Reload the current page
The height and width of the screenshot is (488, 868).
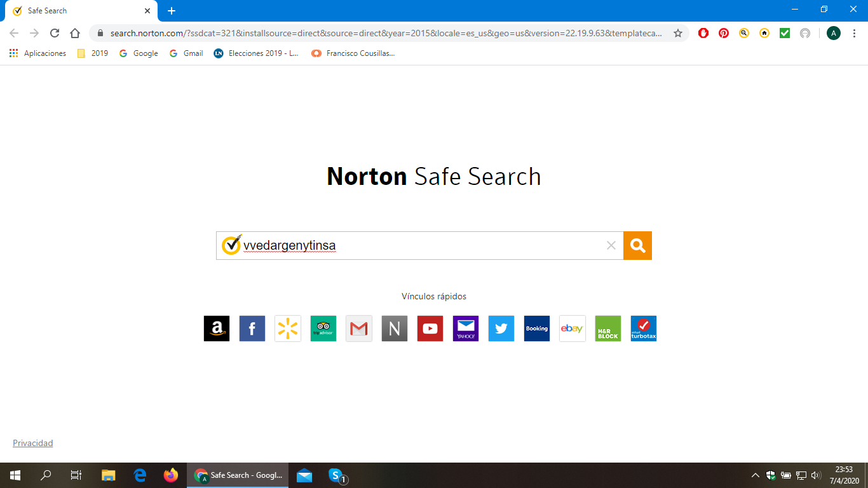[x=55, y=33]
